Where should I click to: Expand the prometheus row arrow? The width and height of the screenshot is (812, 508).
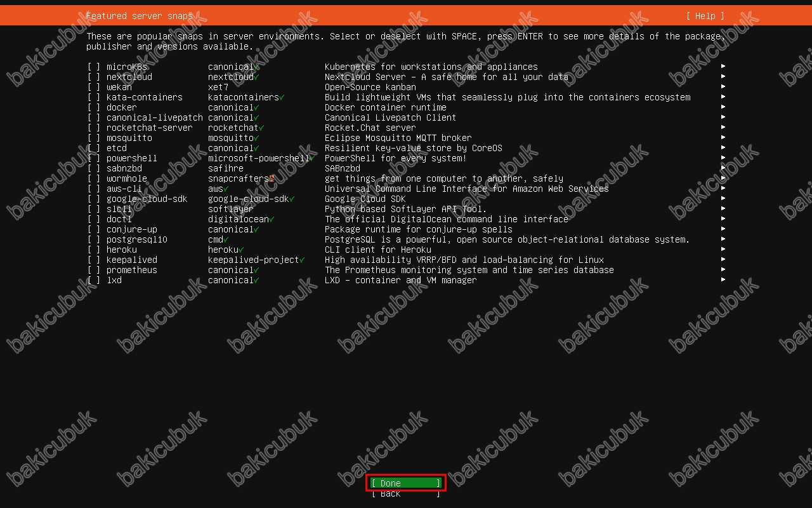click(x=723, y=270)
